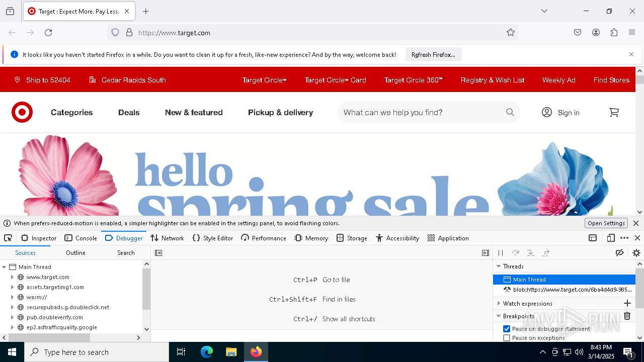Click the Target bullseye logo
Viewport: 644px width, 362px height.
pyautogui.click(x=22, y=112)
